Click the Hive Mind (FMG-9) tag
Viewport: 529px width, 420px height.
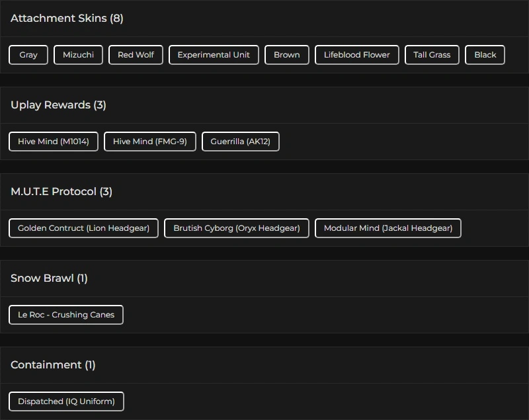[149, 142]
